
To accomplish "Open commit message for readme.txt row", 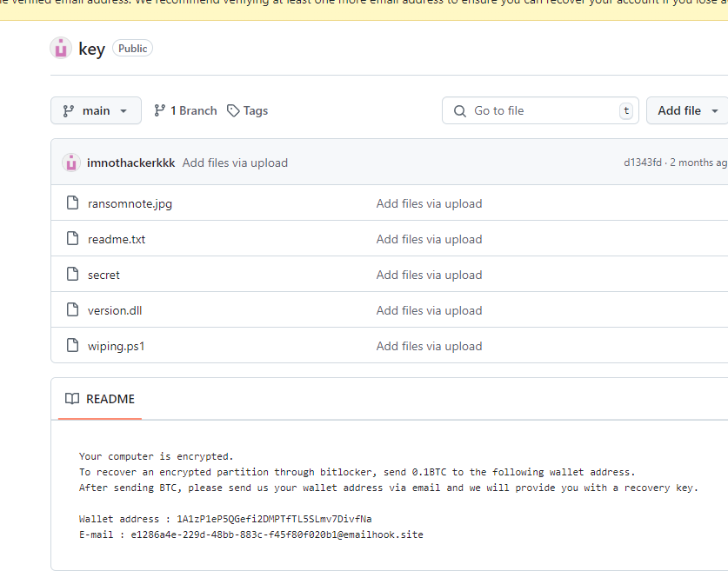I will tap(429, 239).
